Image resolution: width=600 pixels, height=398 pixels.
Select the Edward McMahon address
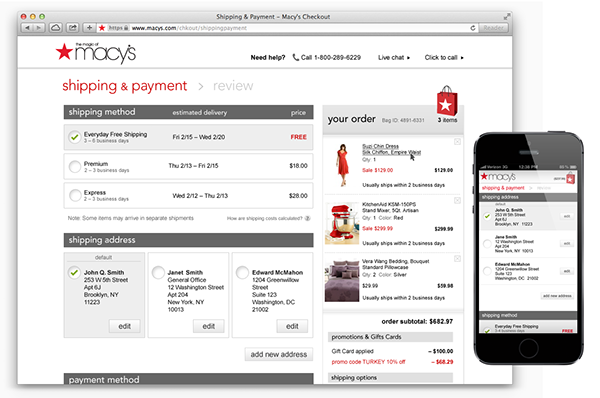point(242,272)
